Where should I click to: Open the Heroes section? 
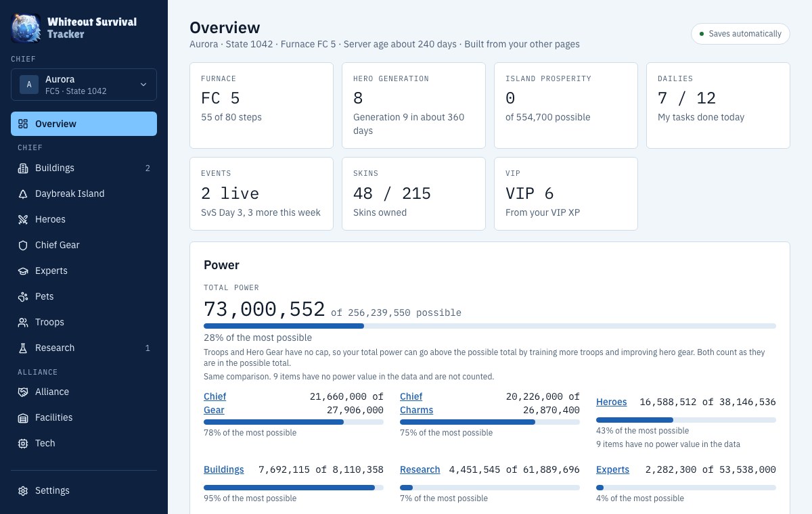click(x=84, y=219)
